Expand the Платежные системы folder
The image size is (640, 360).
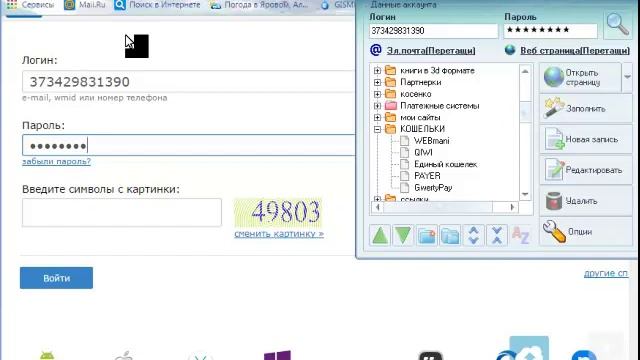click(x=377, y=106)
